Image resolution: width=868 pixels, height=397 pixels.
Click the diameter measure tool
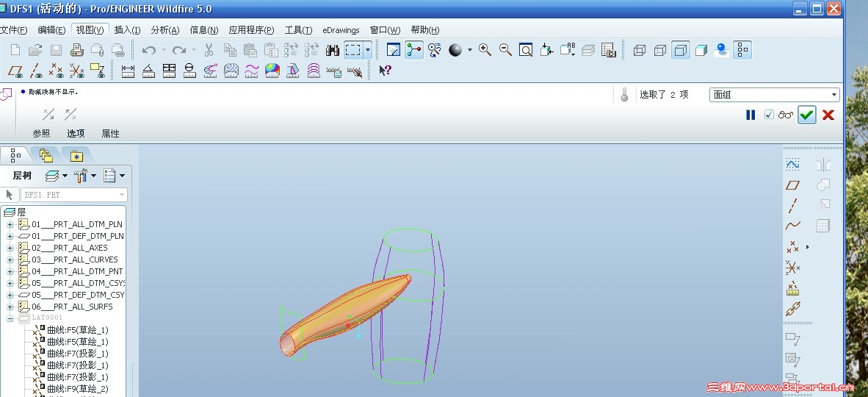tap(189, 71)
